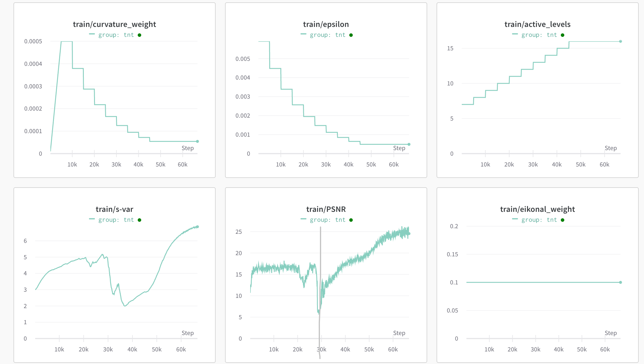Click the endpoint dot on train/curvature_weight line
Image resolution: width=644 pixels, height=364 pixels.
click(x=197, y=141)
